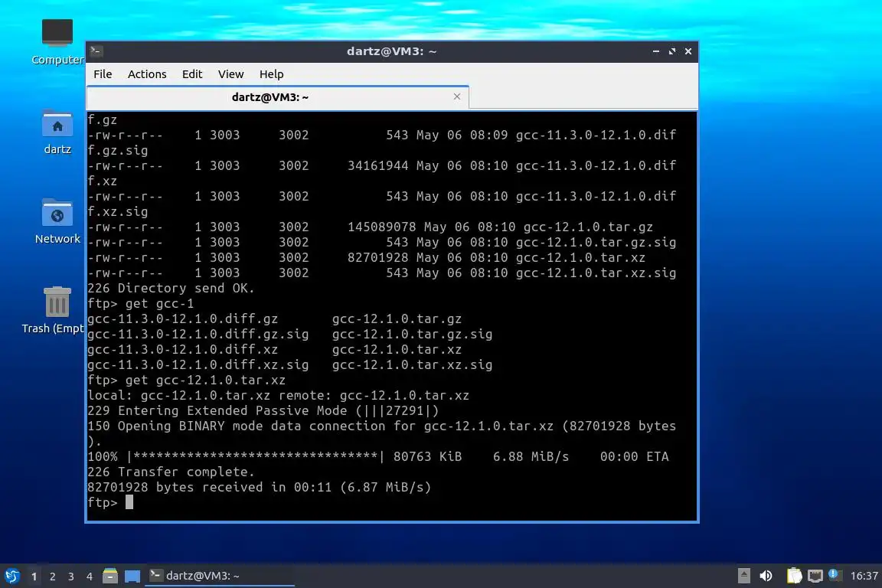Click 'local: gcc-12.1.0.tar.xz remote' line
The height and width of the screenshot is (588, 882).
[278, 395]
